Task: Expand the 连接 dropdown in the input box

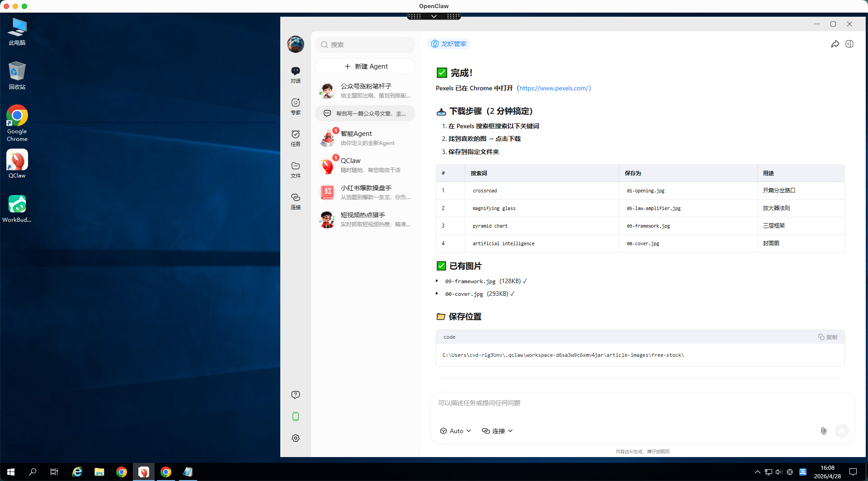Action: coord(497,431)
